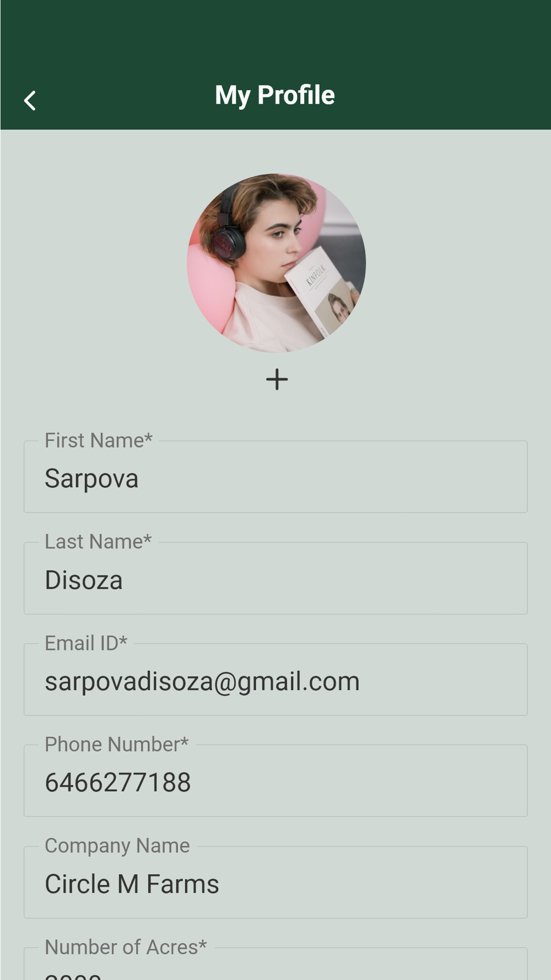Tap the plus icon to add photo
Screen dimensions: 551x980
tap(277, 379)
